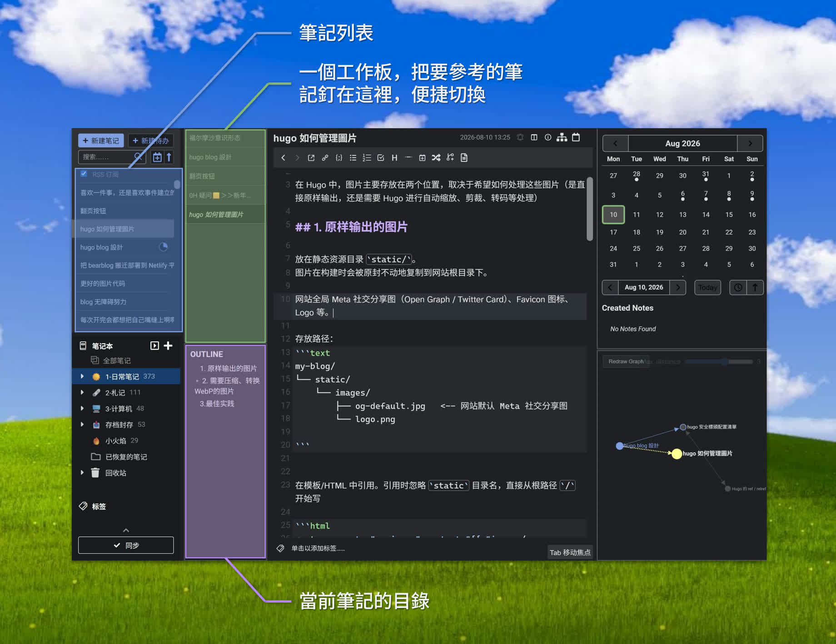The image size is (836, 644).
Task: Insert horizontal rule from toolbar
Action: pos(408,158)
